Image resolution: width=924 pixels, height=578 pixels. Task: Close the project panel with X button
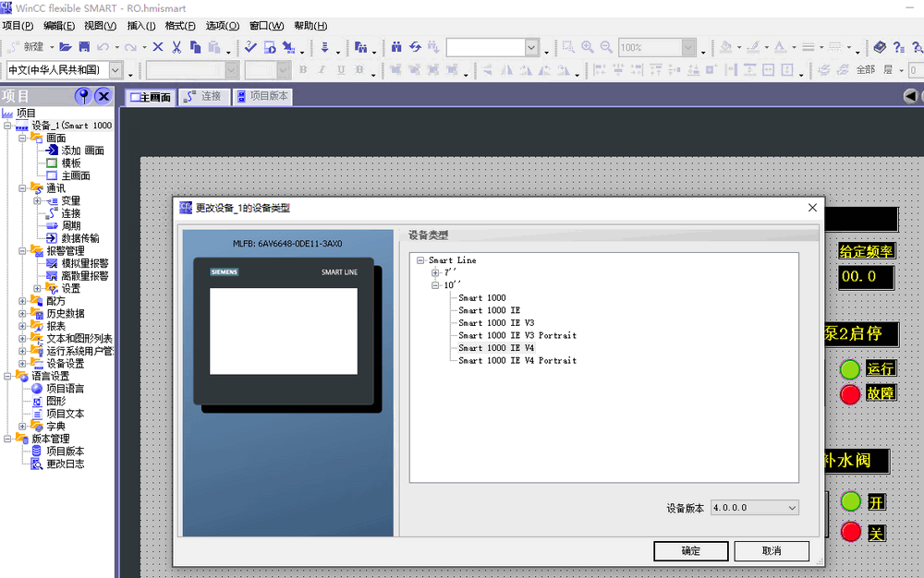click(x=103, y=96)
